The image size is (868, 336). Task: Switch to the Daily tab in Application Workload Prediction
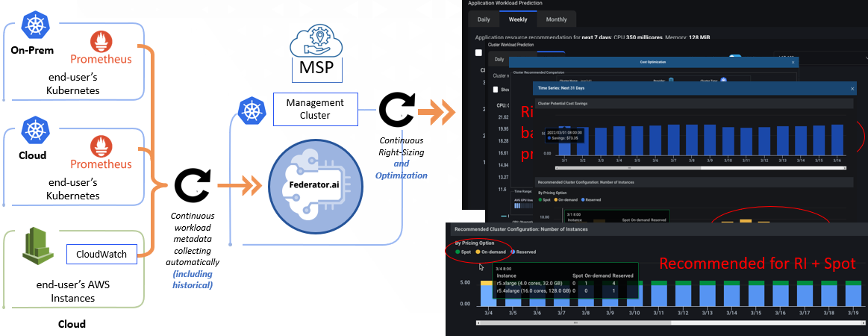[484, 19]
